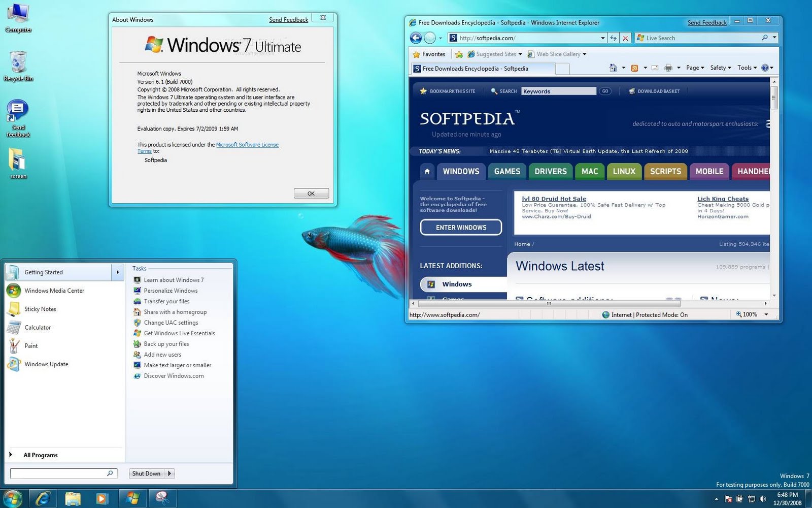This screenshot has width=812, height=508.
Task: Click the Print icon in Internet Explorer
Action: [x=668, y=67]
